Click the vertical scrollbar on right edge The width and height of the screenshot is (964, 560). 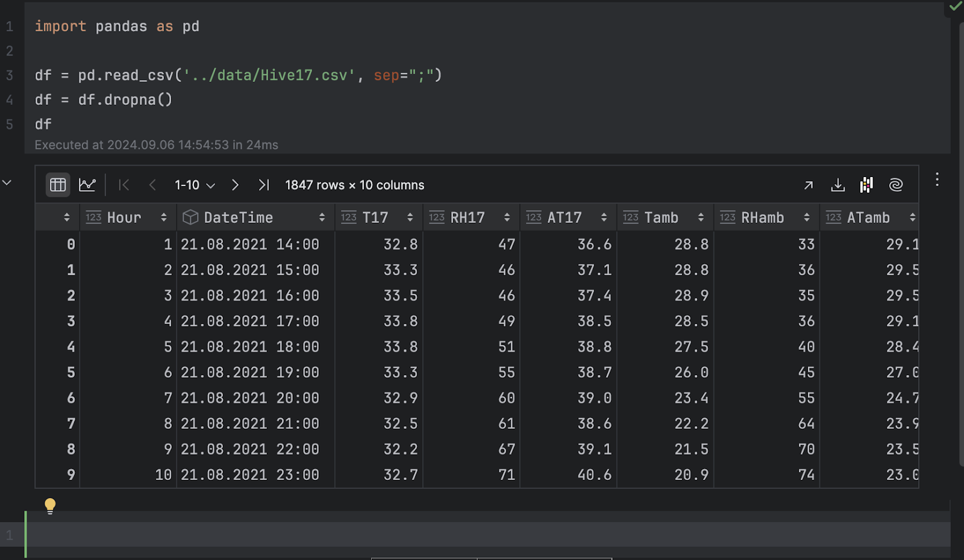click(x=960, y=244)
